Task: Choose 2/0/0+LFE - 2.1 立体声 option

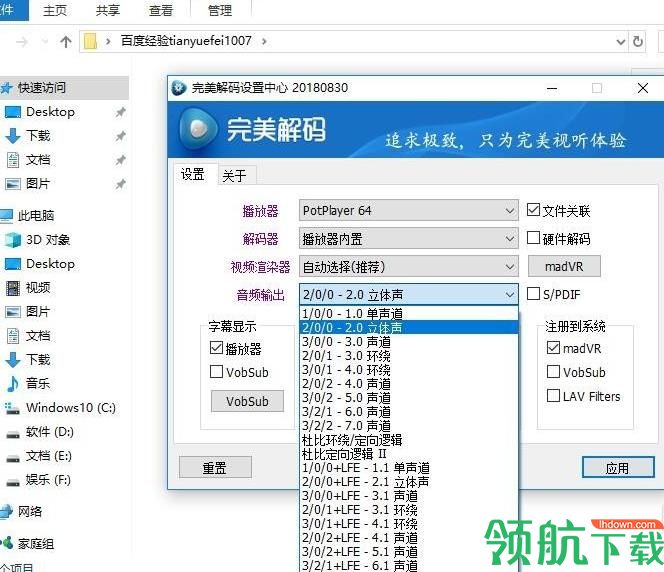Action: pos(409,481)
